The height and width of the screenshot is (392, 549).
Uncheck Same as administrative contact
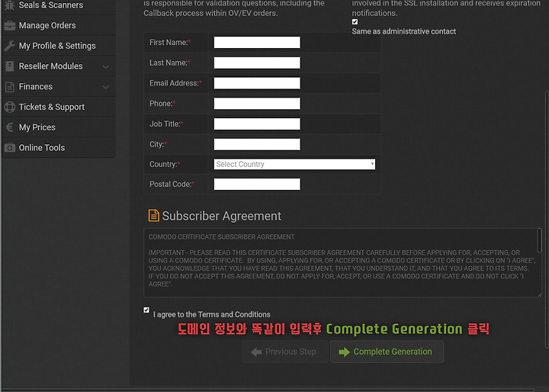[x=355, y=21]
